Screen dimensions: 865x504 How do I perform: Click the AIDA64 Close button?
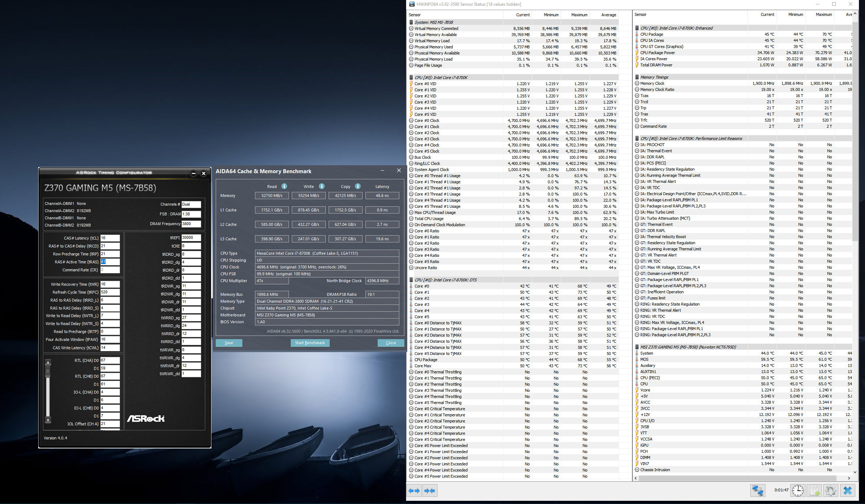(x=391, y=343)
